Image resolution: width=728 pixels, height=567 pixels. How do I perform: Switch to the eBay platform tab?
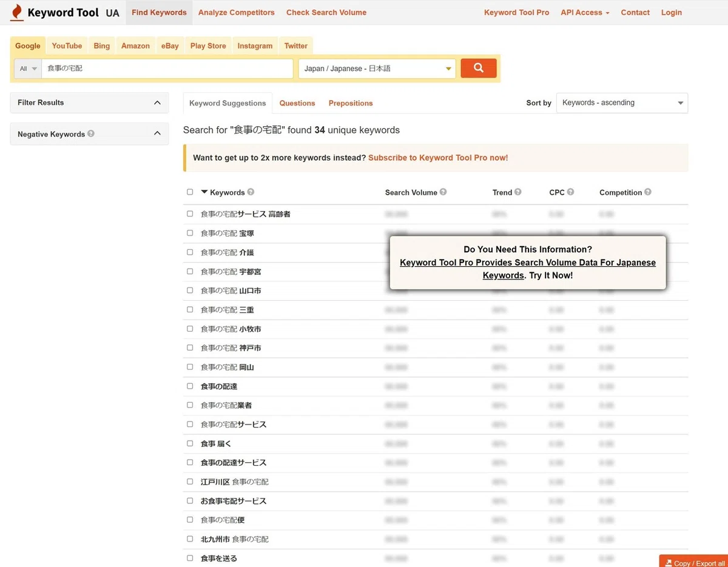170,45
